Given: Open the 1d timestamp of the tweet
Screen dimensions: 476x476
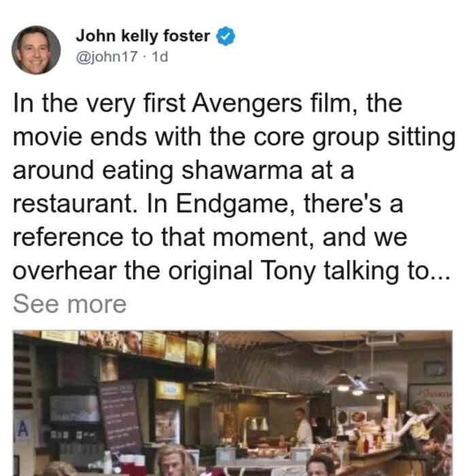Looking at the screenshot, I should click(x=160, y=56).
